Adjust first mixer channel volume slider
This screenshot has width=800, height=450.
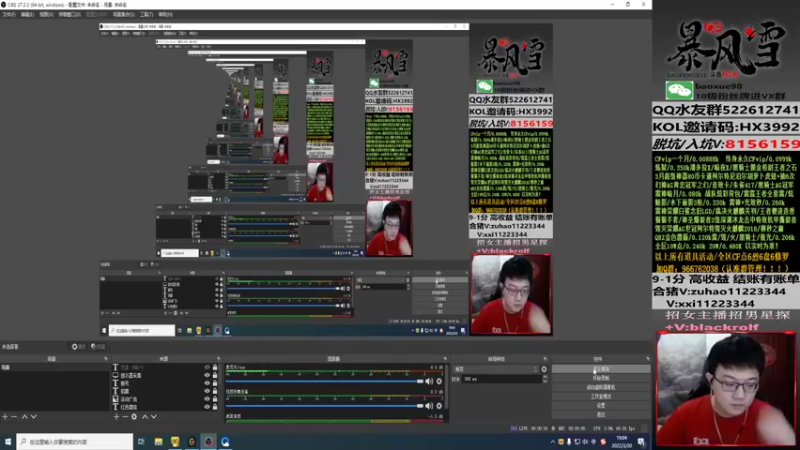pyautogui.click(x=324, y=381)
